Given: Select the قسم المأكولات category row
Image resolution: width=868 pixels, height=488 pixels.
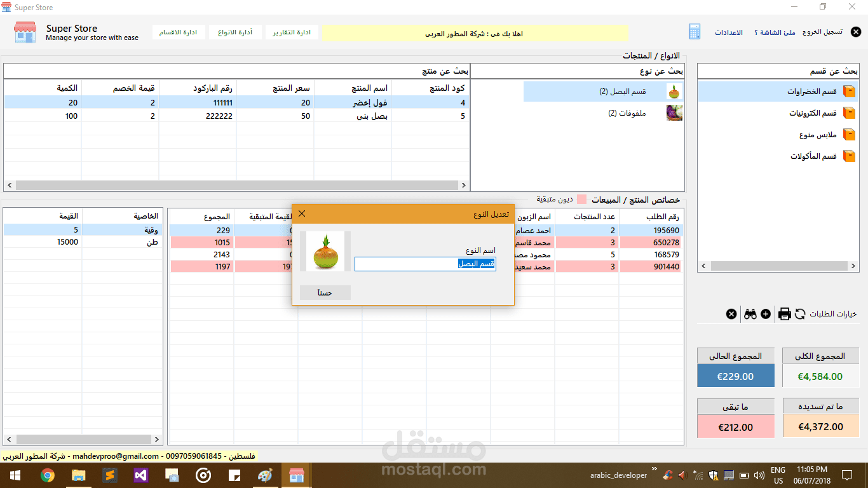Looking at the screenshot, I should (x=778, y=156).
